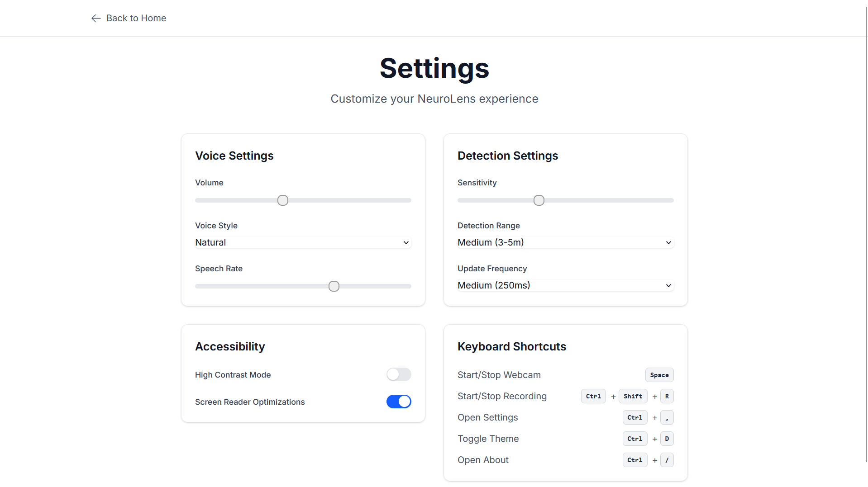868x487 pixels.
Task: Go to Back to Home link
Action: pyautogui.click(x=136, y=18)
